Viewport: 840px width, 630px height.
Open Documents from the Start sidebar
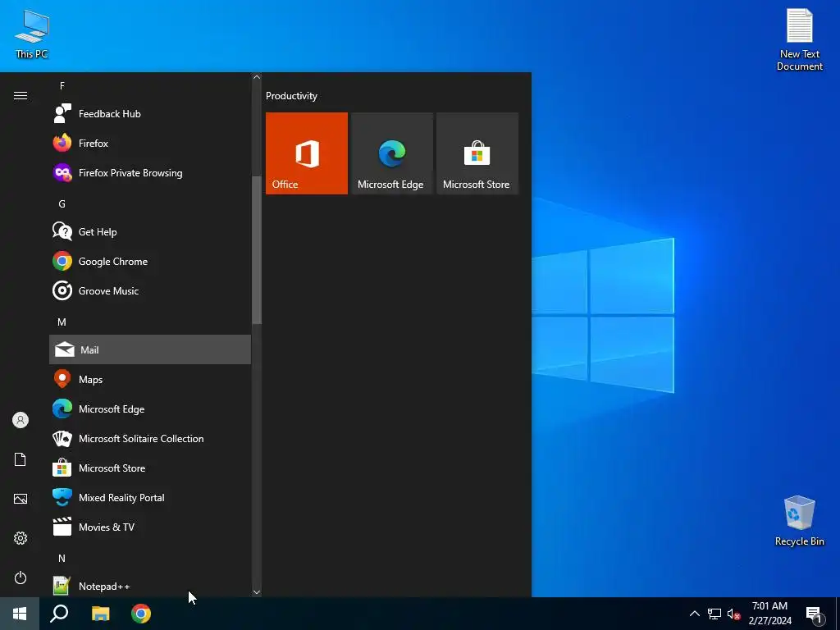coord(21,459)
